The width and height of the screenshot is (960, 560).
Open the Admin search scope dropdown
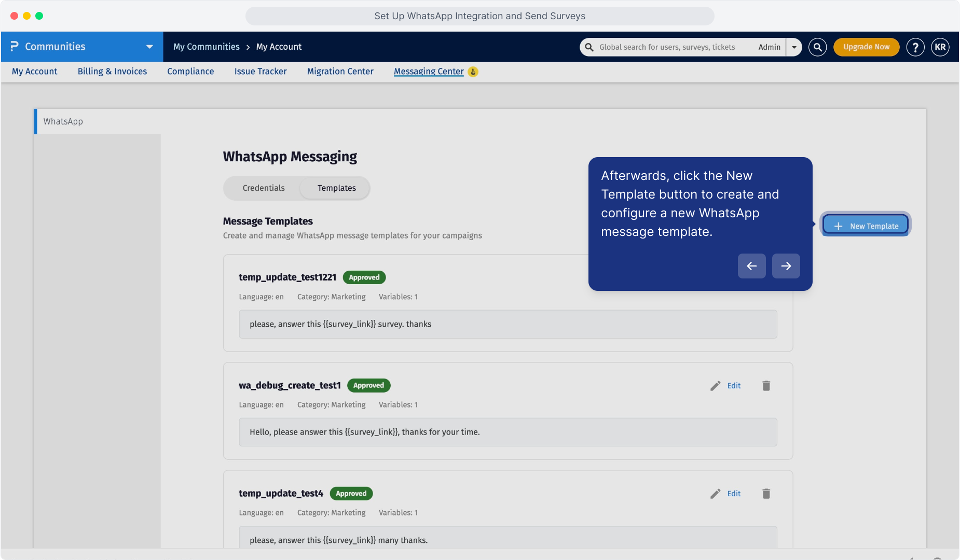(x=794, y=47)
